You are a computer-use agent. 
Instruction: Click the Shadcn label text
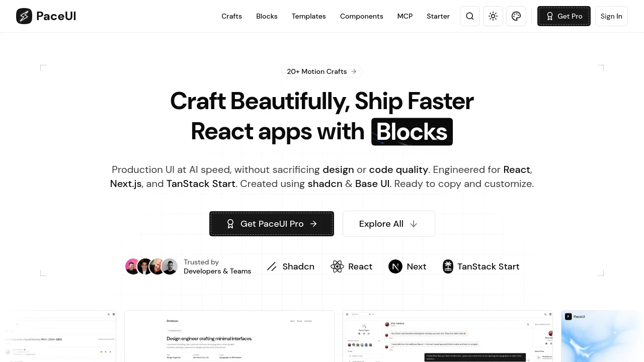(298, 266)
